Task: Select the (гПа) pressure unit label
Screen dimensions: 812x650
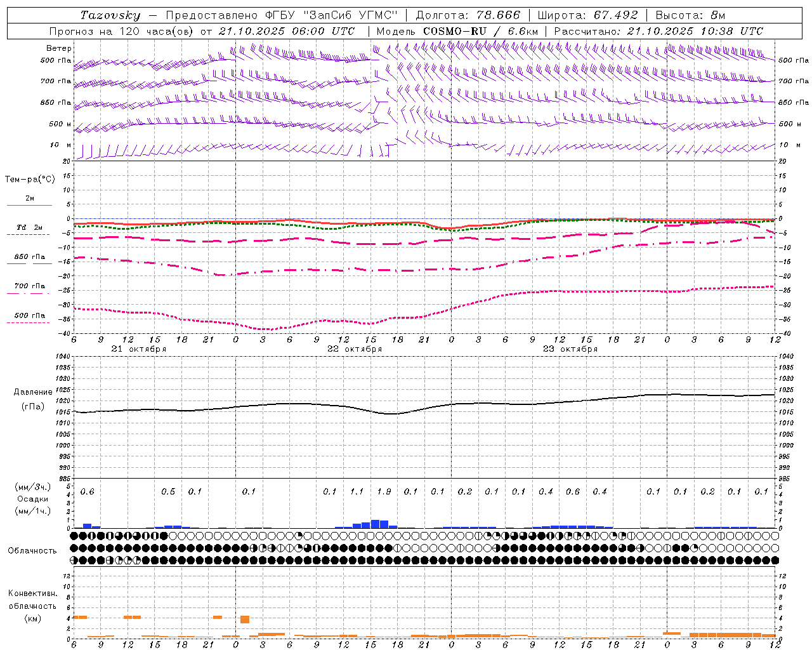Action: click(32, 407)
